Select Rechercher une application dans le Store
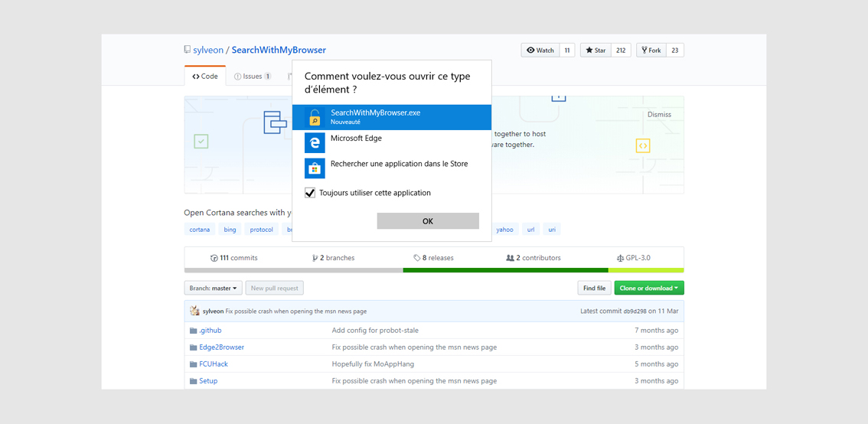 tap(391, 168)
